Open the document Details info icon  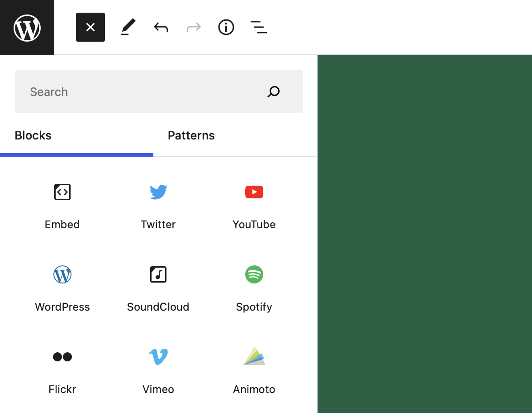coord(226,28)
